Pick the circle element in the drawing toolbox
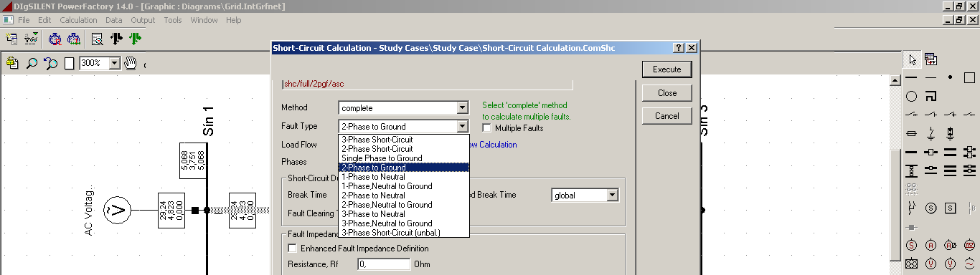980x275 pixels. (x=911, y=96)
